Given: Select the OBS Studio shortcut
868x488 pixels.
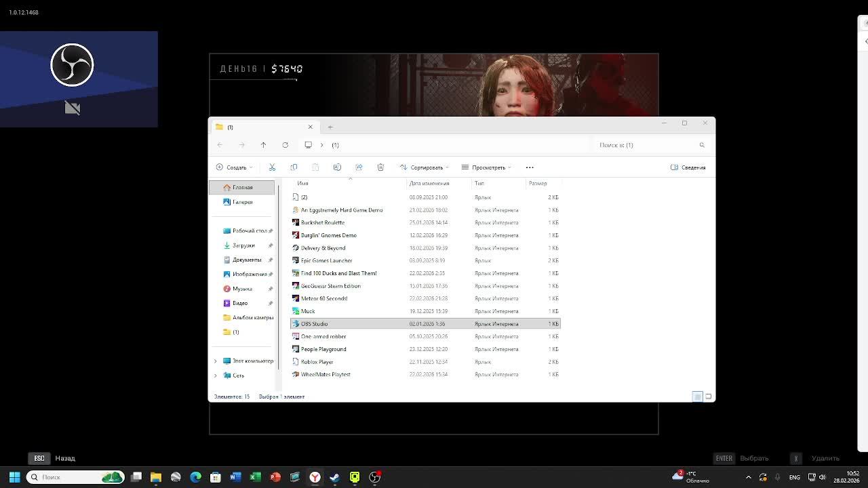Looking at the screenshot, I should click(x=425, y=324).
